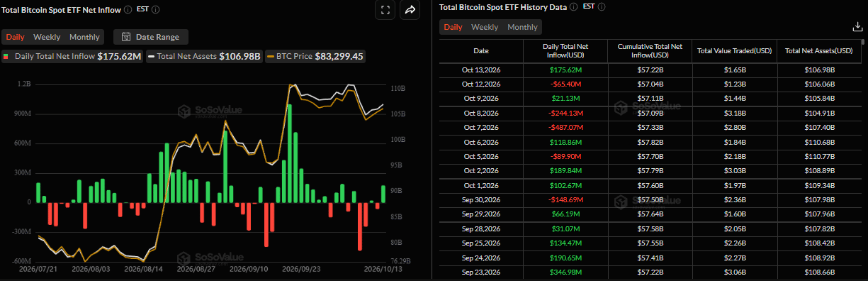Click the $118.86M inflow value

coord(565,143)
